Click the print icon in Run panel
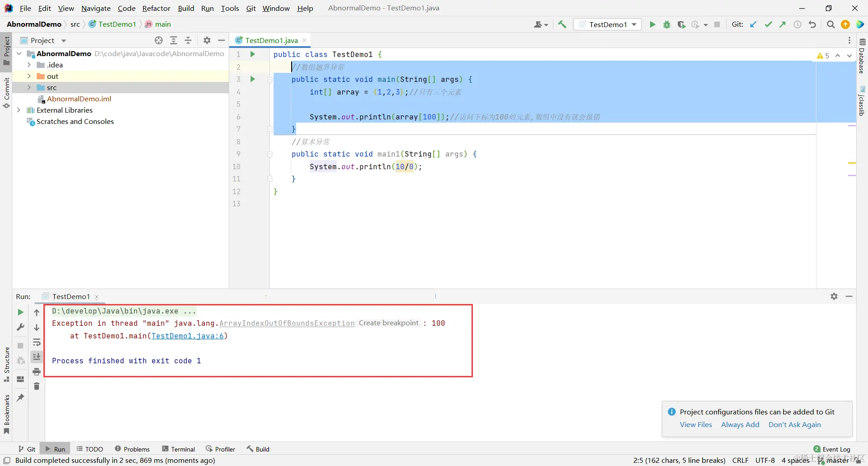 37,371
